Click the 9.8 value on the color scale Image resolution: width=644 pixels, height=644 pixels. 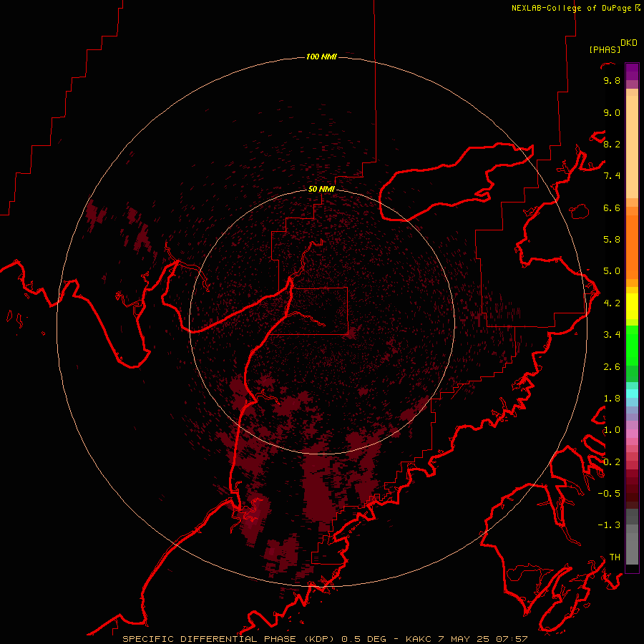pos(612,80)
